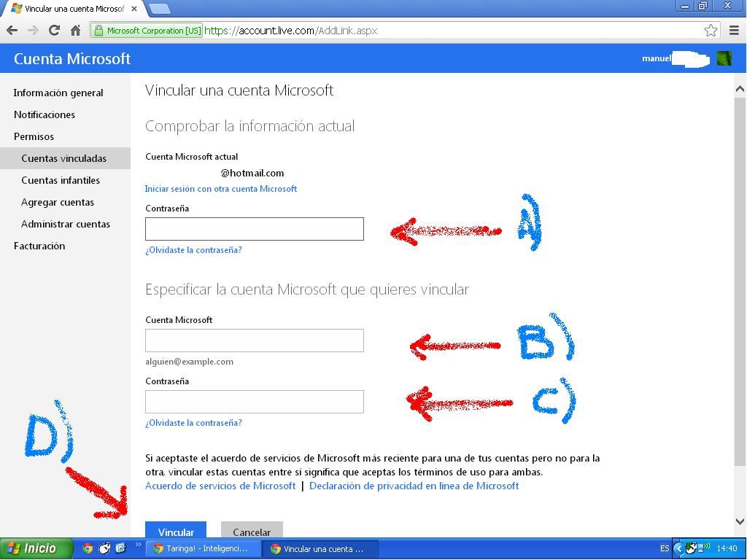Viewport: 747px width, 560px height.
Task: Click the manuel username in header
Action: [657, 58]
